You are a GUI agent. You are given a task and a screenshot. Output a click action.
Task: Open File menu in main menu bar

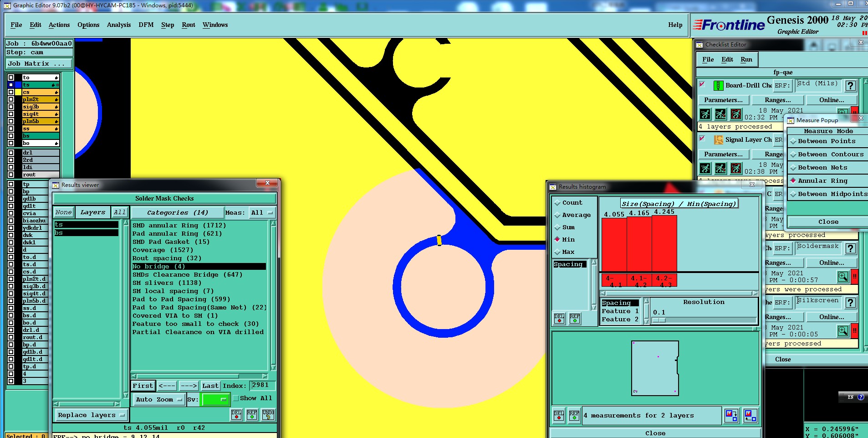click(16, 25)
